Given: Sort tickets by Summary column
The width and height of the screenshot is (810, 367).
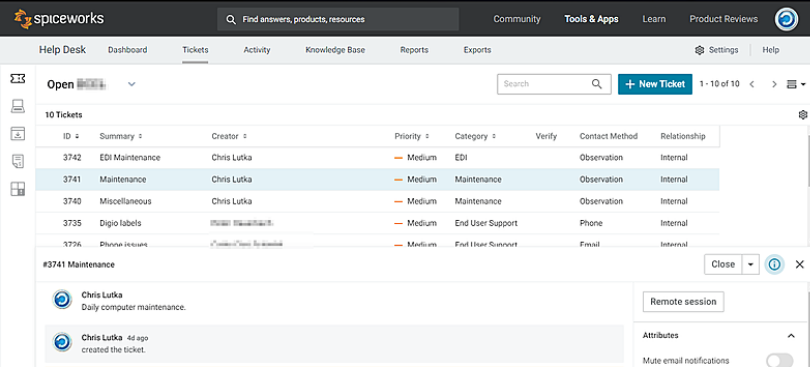Looking at the screenshot, I should tap(121, 136).
